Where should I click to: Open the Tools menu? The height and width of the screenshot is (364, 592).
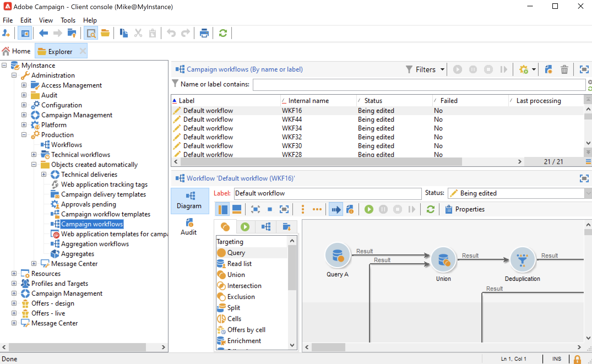[68, 20]
